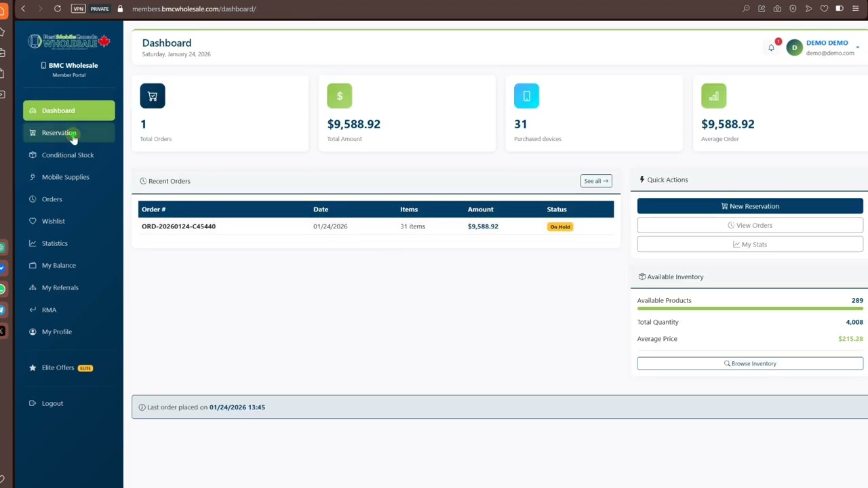Go to My Referrals page

(x=68, y=287)
